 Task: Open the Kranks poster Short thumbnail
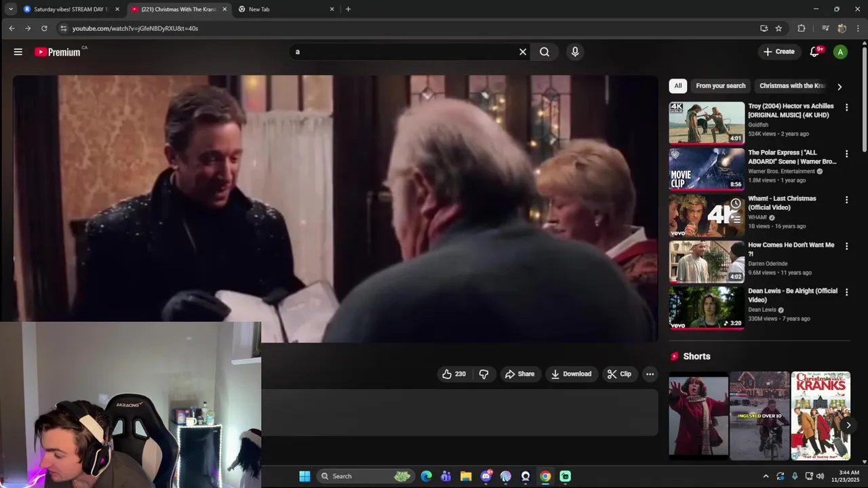click(x=821, y=415)
